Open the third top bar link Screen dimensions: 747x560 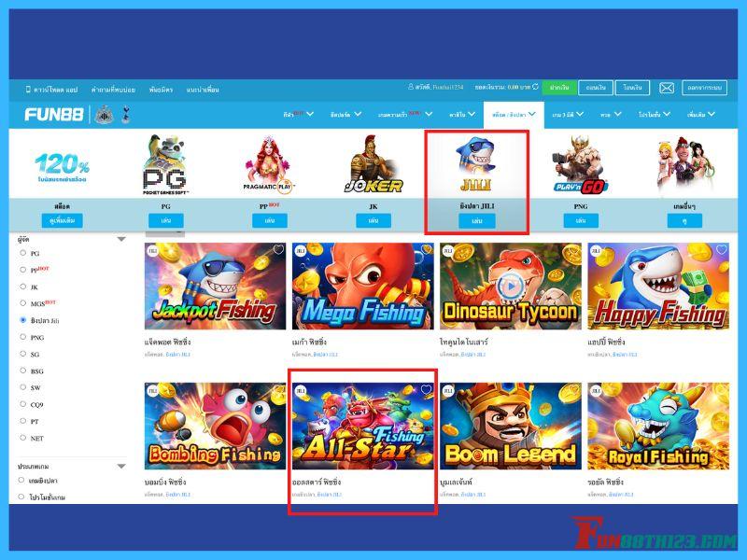tap(161, 89)
